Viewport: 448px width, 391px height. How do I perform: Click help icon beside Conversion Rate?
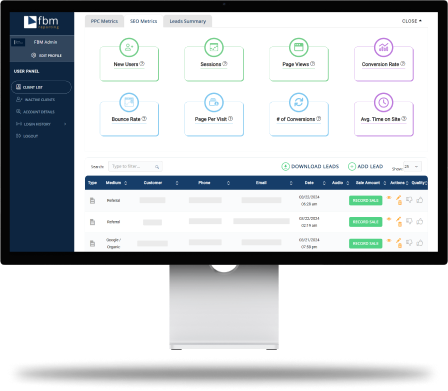click(403, 64)
